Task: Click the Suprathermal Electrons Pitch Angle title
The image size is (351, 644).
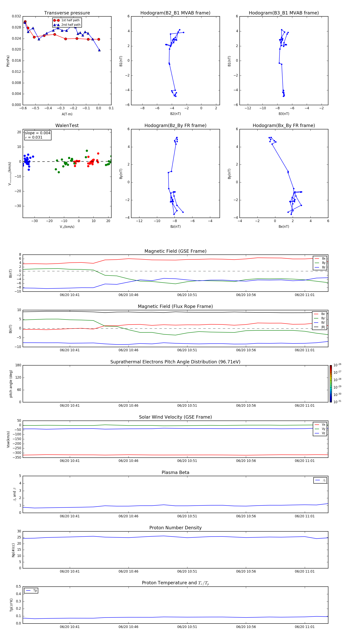Action: coord(175,362)
